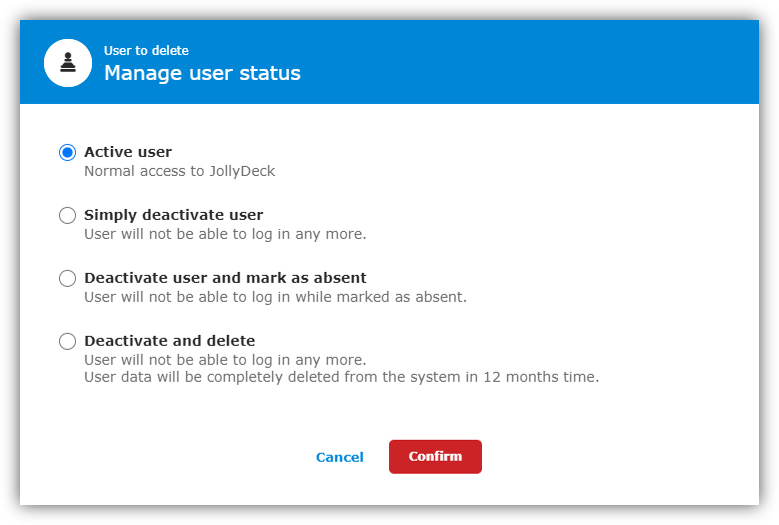Click the 'Deactivate and delete' option label
779x525 pixels.
click(x=169, y=341)
